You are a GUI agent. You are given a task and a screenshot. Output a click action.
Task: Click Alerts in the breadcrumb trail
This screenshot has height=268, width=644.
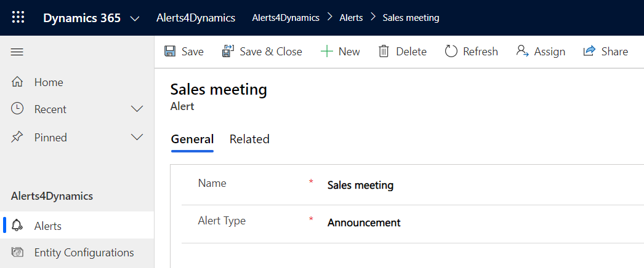351,18
